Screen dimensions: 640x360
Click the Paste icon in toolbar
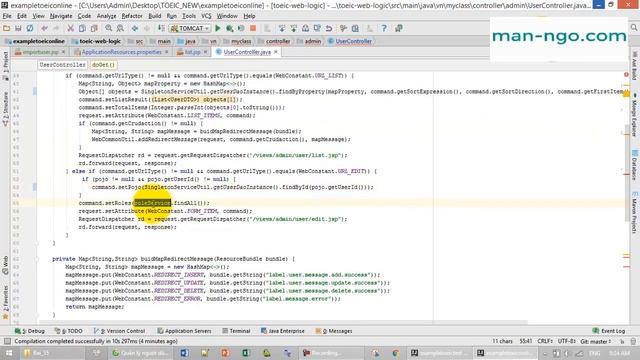click(x=94, y=28)
